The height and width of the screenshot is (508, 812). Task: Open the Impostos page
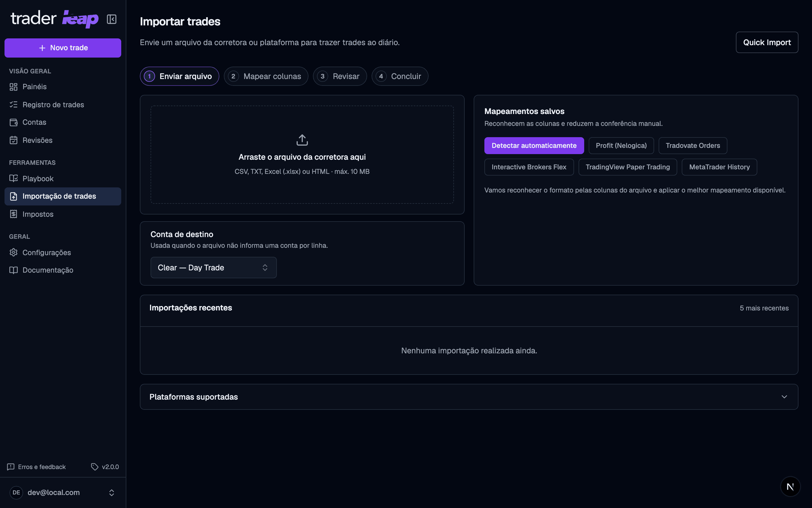(x=63, y=214)
